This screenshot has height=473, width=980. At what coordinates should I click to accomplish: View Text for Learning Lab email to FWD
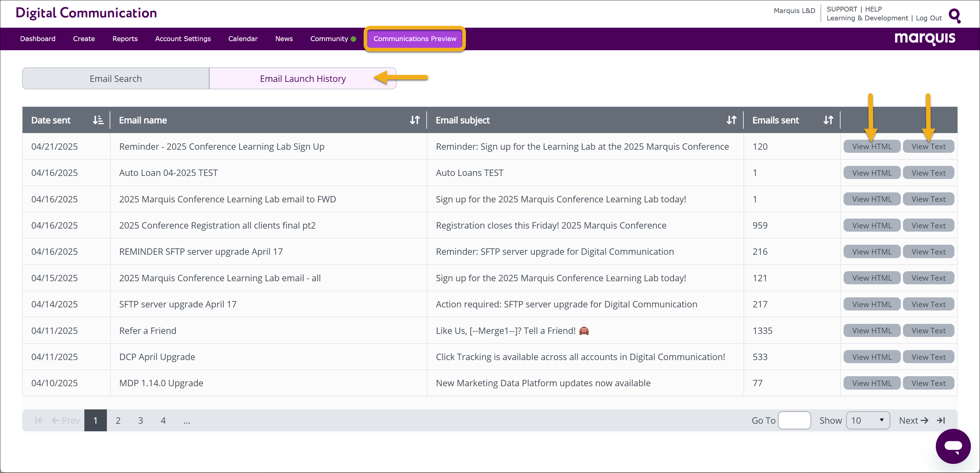pyautogui.click(x=928, y=199)
